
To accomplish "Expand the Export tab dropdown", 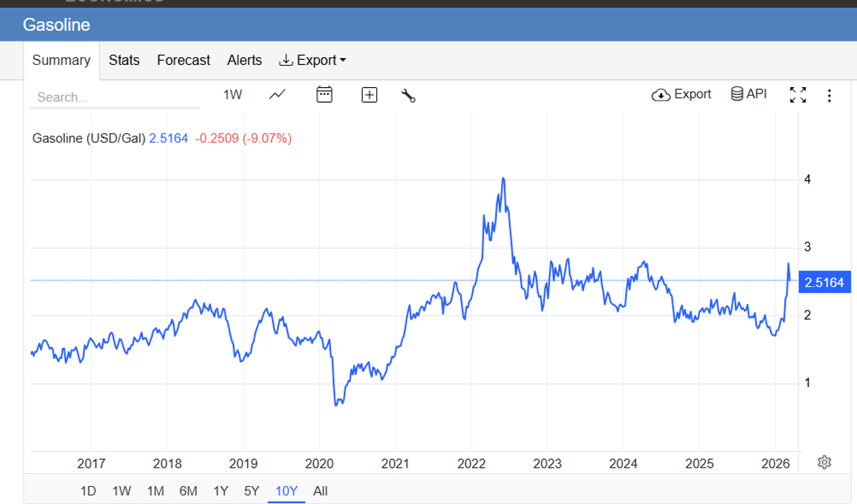I will 312,60.
